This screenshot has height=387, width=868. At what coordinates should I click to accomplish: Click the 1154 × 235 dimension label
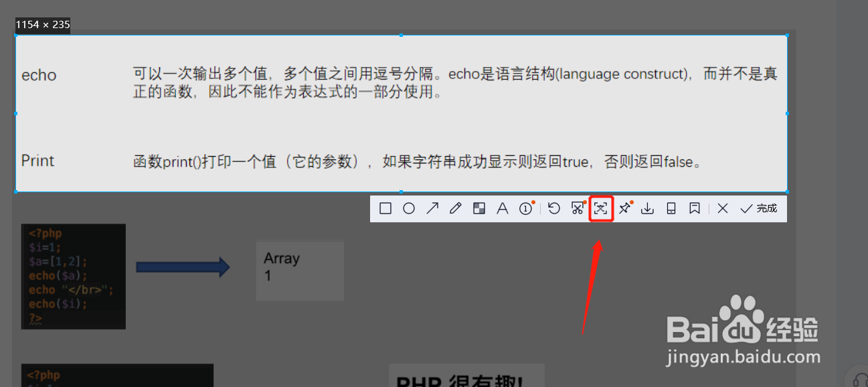tap(42, 25)
